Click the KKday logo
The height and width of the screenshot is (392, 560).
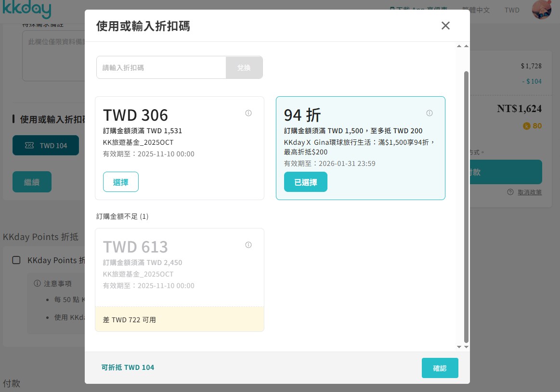pos(26,10)
